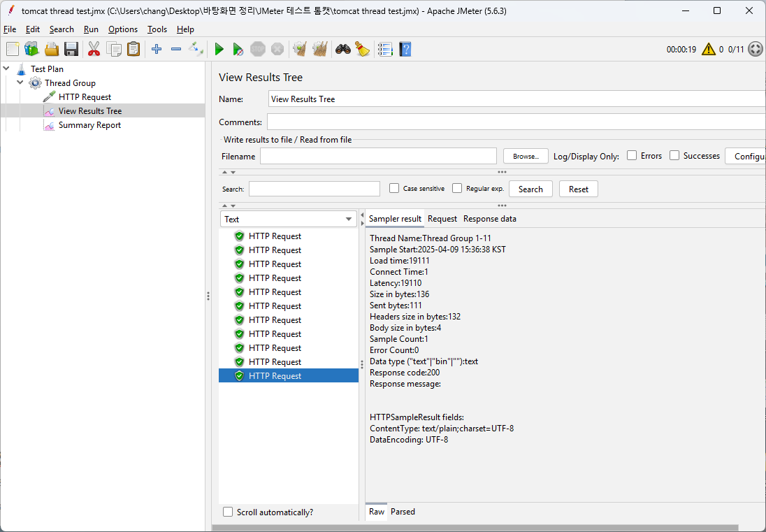
Task: Click the greyed Shutdown icon
Action: coord(277,49)
